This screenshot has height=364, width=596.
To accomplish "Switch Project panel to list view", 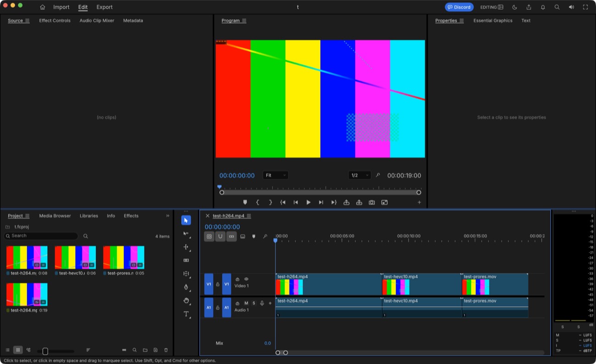I will pos(7,350).
